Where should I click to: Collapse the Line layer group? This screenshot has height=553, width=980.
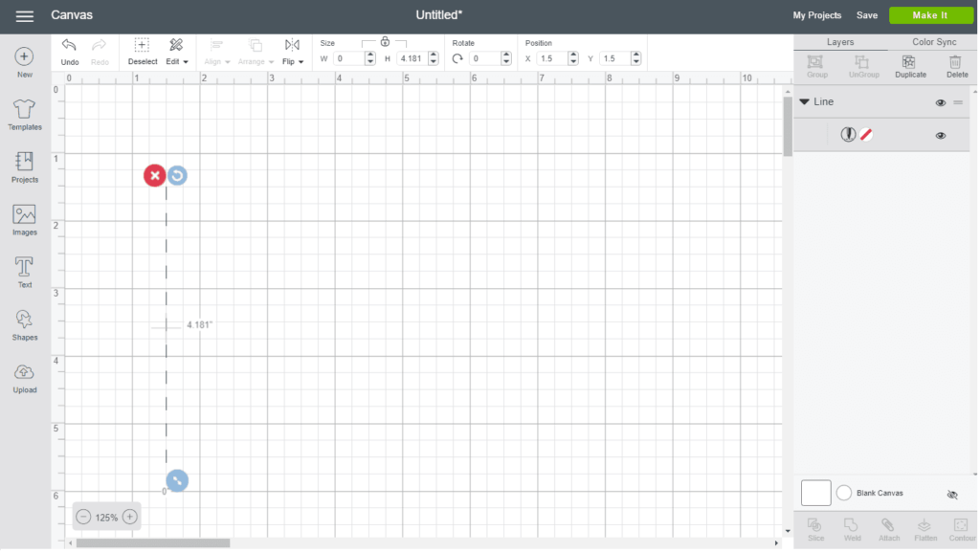(804, 101)
